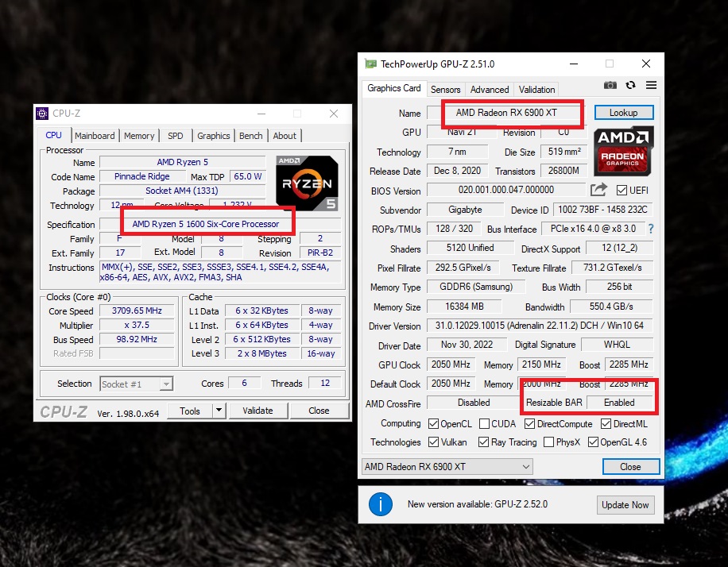The image size is (728, 567).
Task: Click the Update Now button for GPU-Z 2.52
Action: click(x=625, y=504)
